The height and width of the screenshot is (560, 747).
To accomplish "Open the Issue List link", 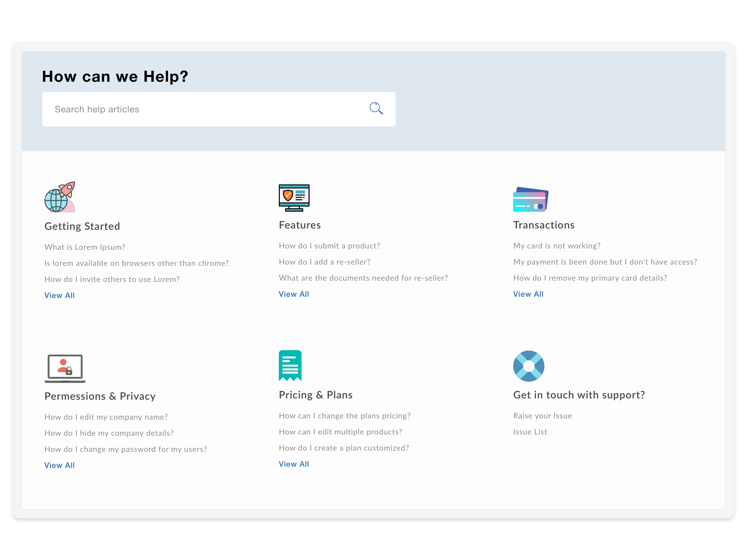I will point(530,432).
